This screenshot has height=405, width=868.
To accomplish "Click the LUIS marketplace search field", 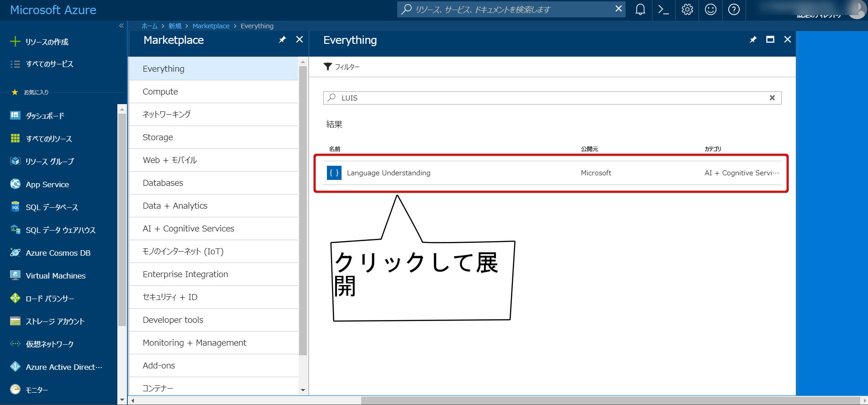I will click(x=552, y=98).
